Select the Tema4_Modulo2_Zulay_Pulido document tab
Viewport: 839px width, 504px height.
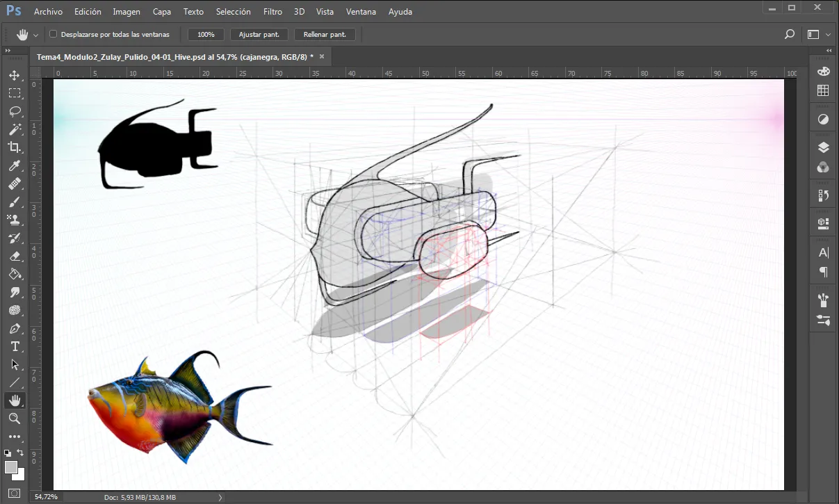175,57
